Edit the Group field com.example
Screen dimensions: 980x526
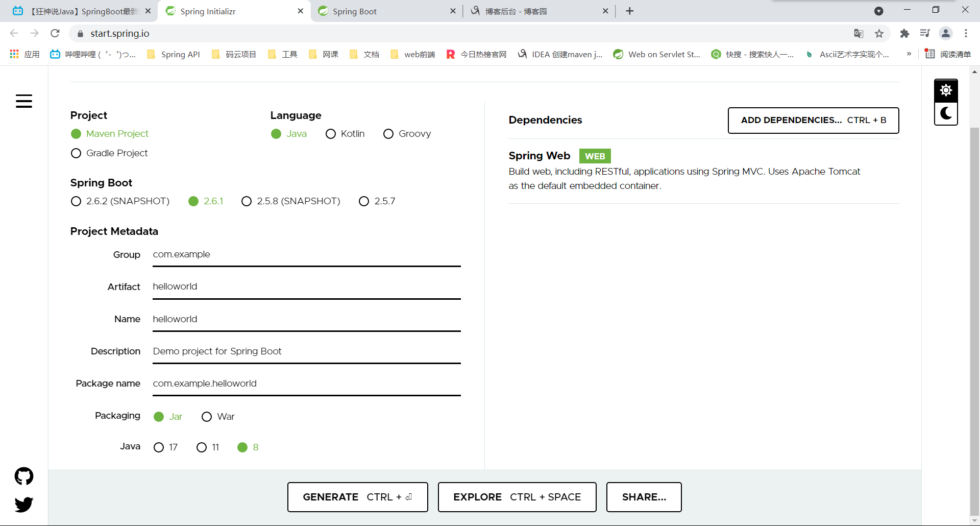point(307,255)
